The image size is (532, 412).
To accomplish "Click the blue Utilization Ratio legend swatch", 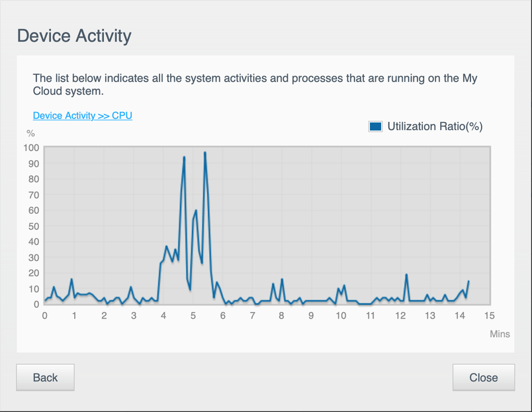I will pyautogui.click(x=375, y=127).
